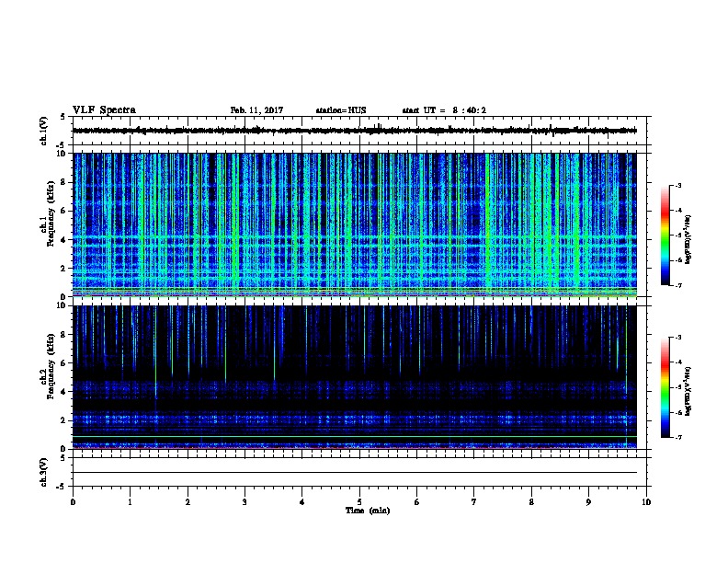The width and height of the screenshot is (728, 563).
Task: Click the ch.2 colorbar log(PSD) unit label
Action: pyautogui.click(x=688, y=391)
